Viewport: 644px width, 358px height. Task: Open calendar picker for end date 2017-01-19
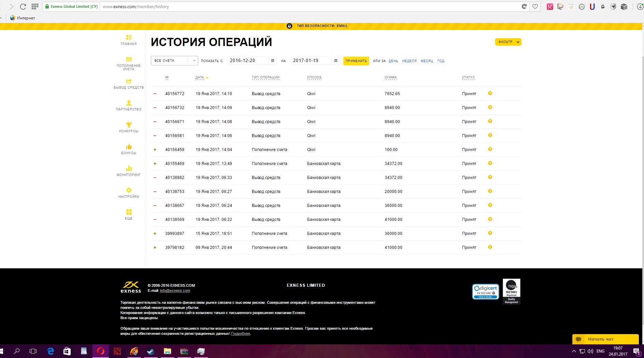click(335, 61)
